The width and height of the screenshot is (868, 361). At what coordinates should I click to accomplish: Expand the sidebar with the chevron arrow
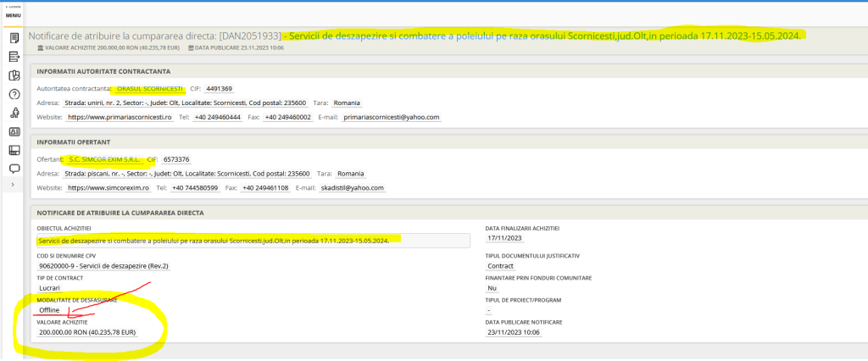coord(13,185)
